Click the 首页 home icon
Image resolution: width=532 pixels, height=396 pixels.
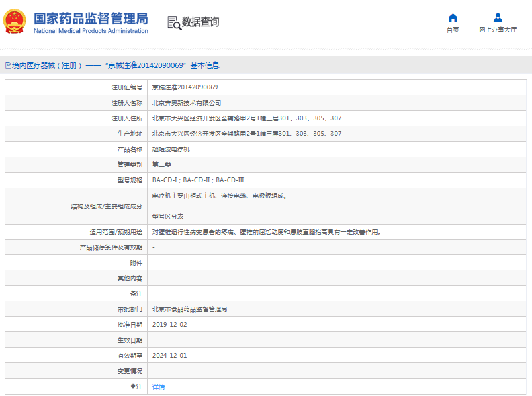453,17
